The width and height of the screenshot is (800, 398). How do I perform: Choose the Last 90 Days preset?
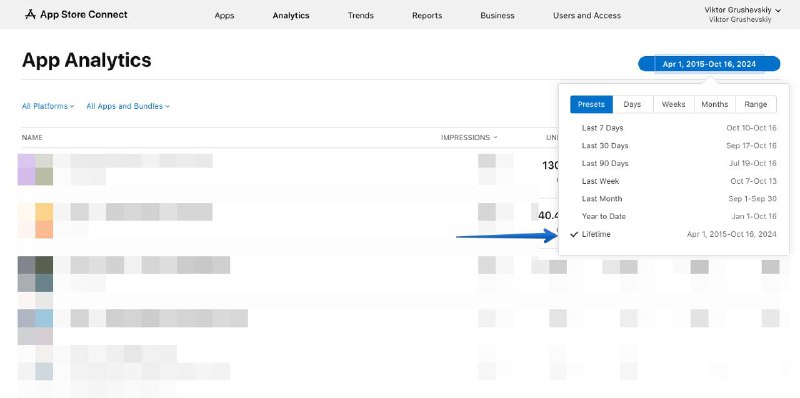(679, 163)
